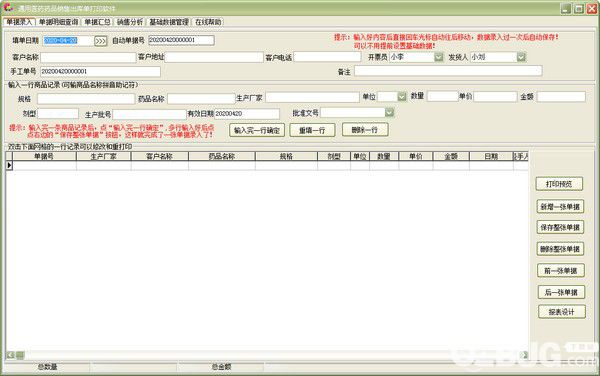This screenshot has height=376, width=600.
Task: Click the 单据号 column header
Action: pyautogui.click(x=44, y=156)
